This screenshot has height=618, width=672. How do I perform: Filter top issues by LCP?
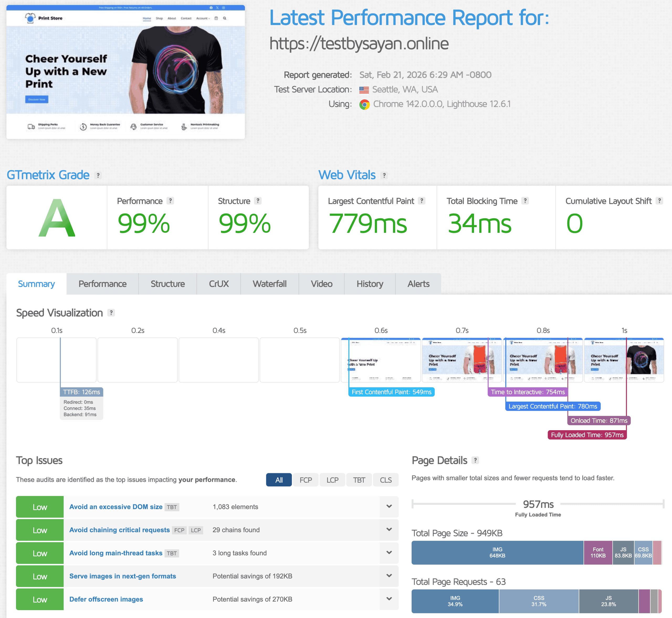coord(332,480)
